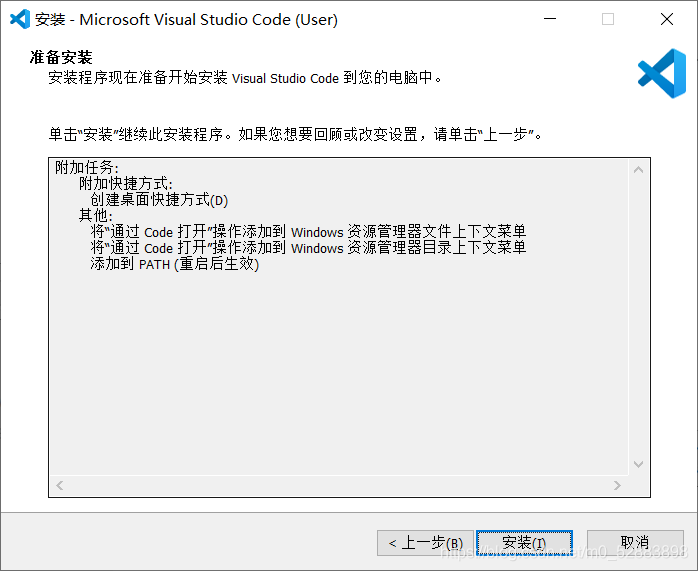Go back with the 上一步(B) button

pos(425,543)
